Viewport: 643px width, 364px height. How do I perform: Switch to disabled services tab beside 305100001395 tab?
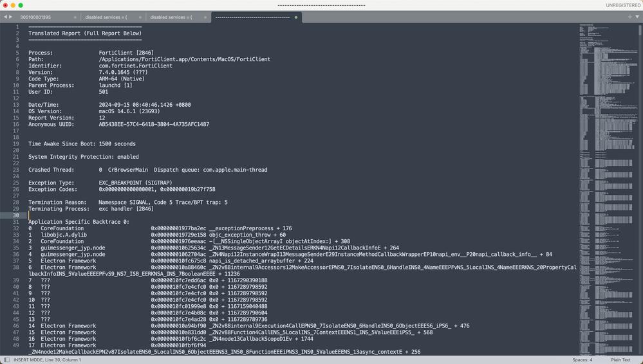[106, 17]
